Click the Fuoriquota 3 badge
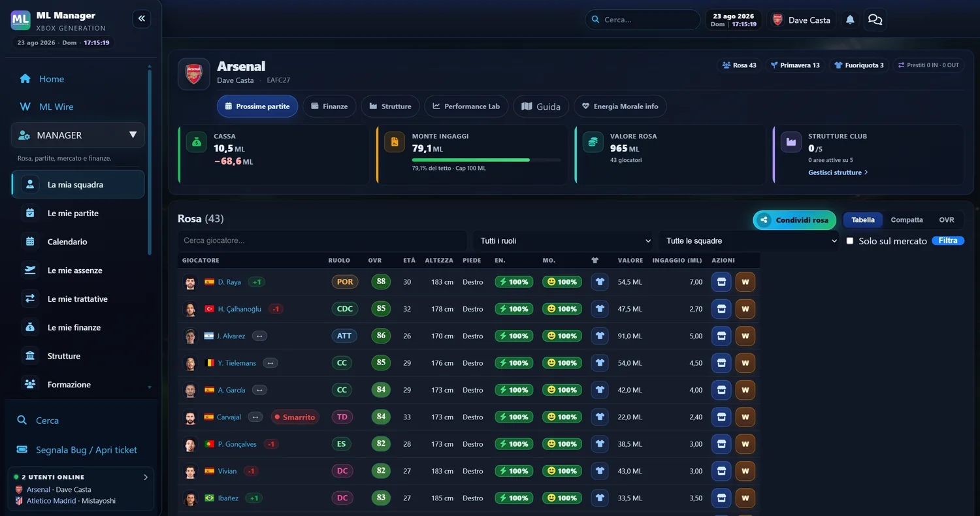The image size is (980, 516). click(858, 65)
